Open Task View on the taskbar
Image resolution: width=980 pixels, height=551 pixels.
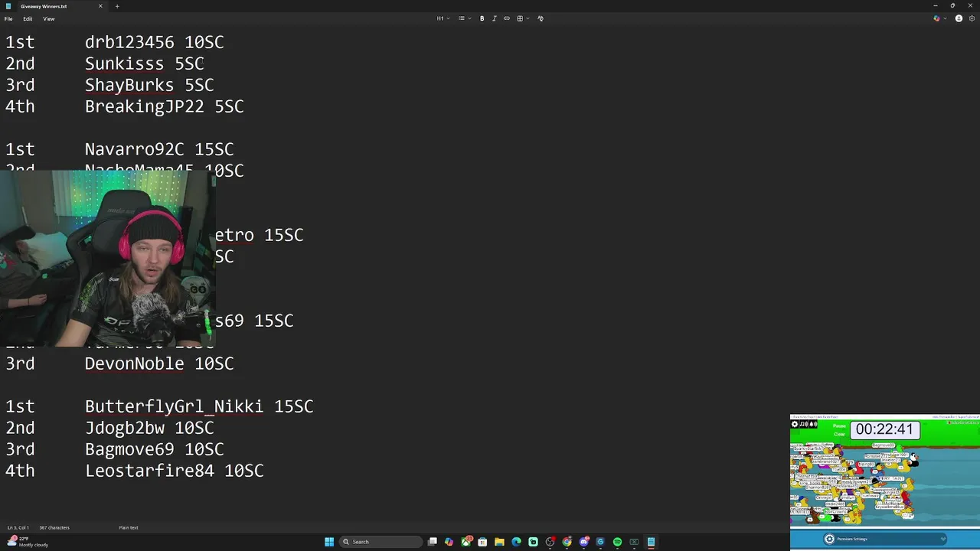pyautogui.click(x=433, y=542)
